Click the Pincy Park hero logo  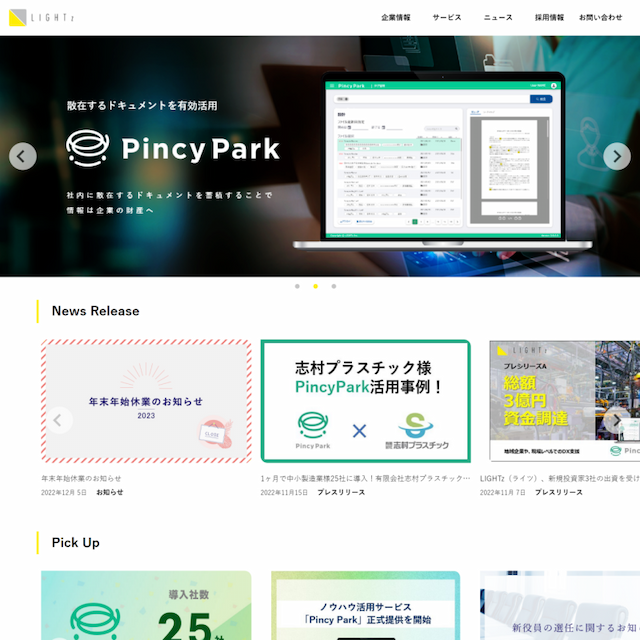pos(173,148)
